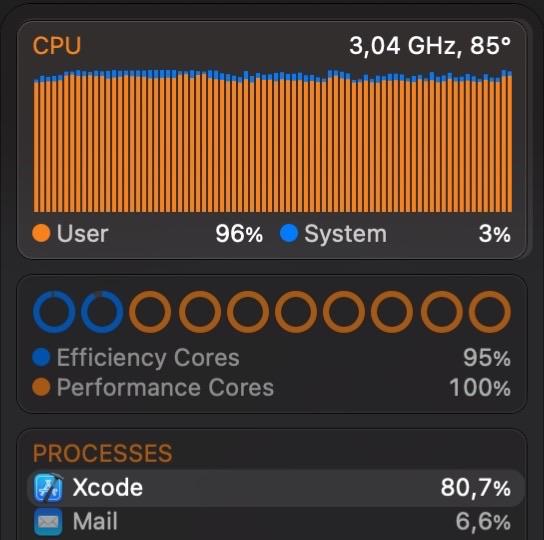Click the Mail app icon
Screen dimensions: 544x540
pos(48,522)
